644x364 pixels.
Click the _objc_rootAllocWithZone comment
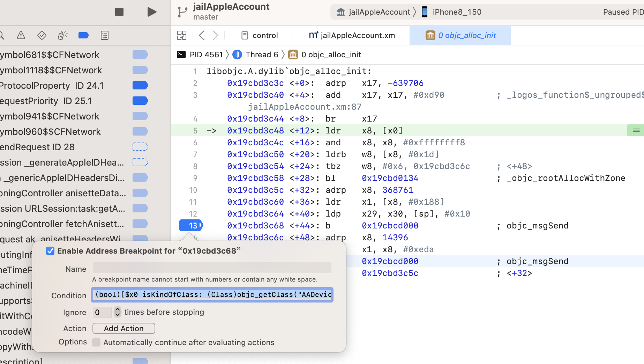click(x=566, y=178)
